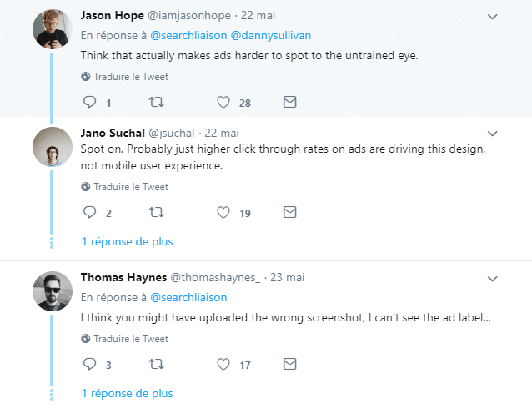Retweet Jason Hope's tweet
Screen dimensions: 532x409
point(157,102)
